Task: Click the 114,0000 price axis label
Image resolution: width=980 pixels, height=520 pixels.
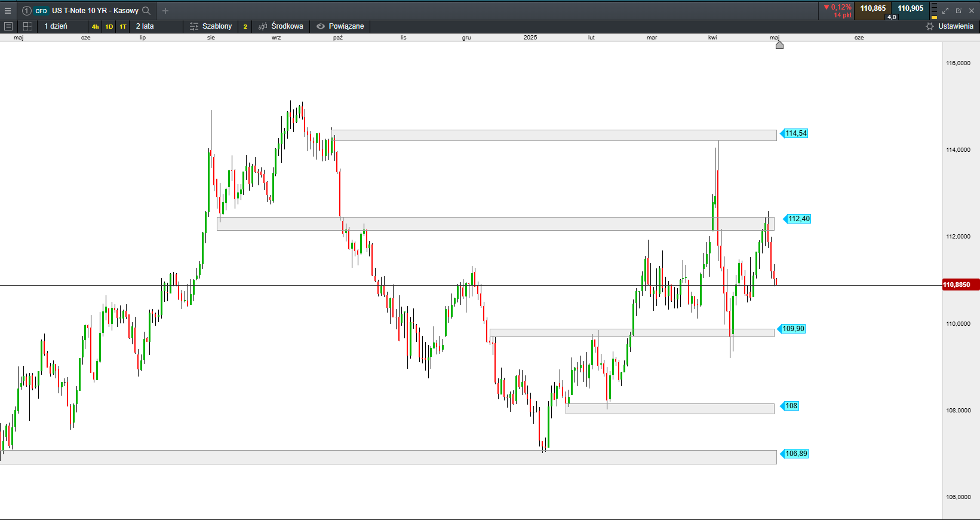Action: pyautogui.click(x=958, y=149)
